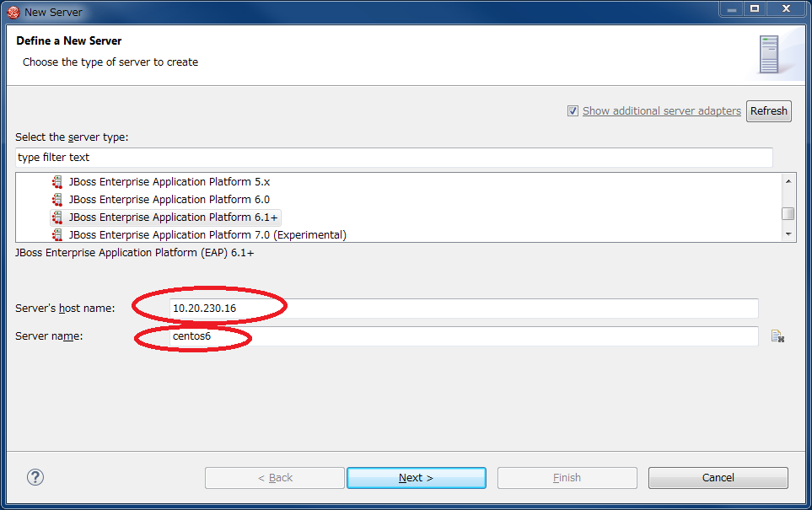
Task: Click the JBoss EAP 5.x server icon
Action: (x=57, y=182)
